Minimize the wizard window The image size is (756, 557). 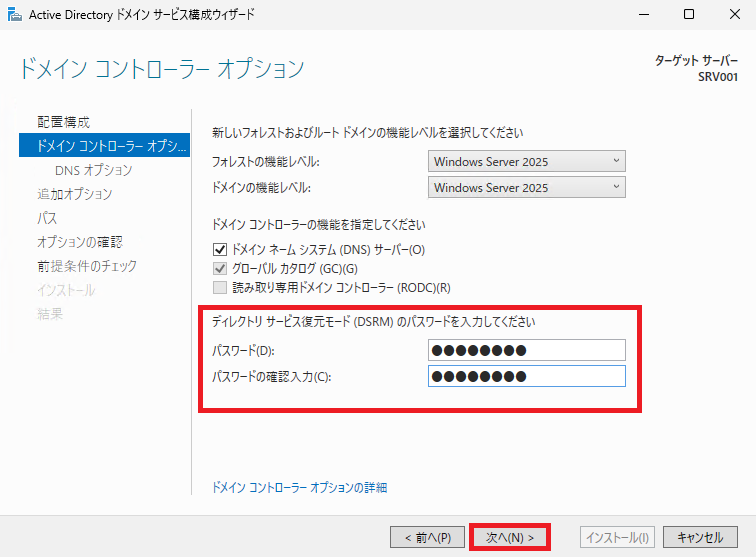click(644, 14)
